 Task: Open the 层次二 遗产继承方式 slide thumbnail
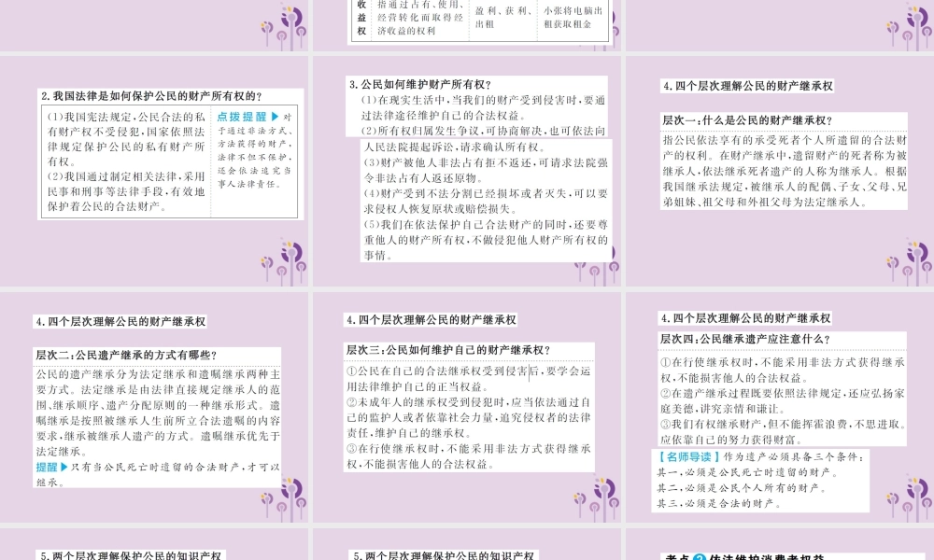tap(154, 407)
